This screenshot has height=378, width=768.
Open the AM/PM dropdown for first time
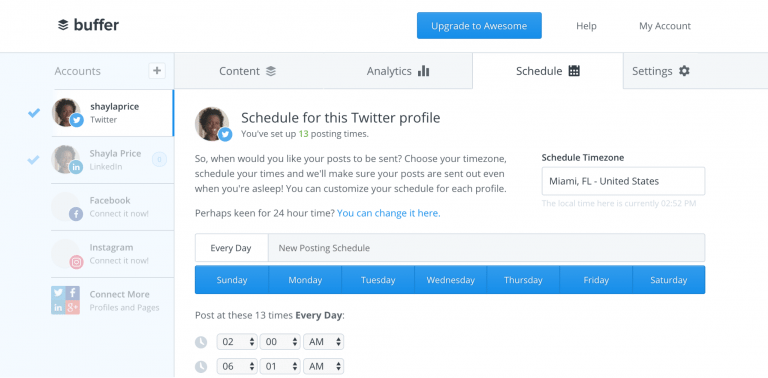coord(323,342)
